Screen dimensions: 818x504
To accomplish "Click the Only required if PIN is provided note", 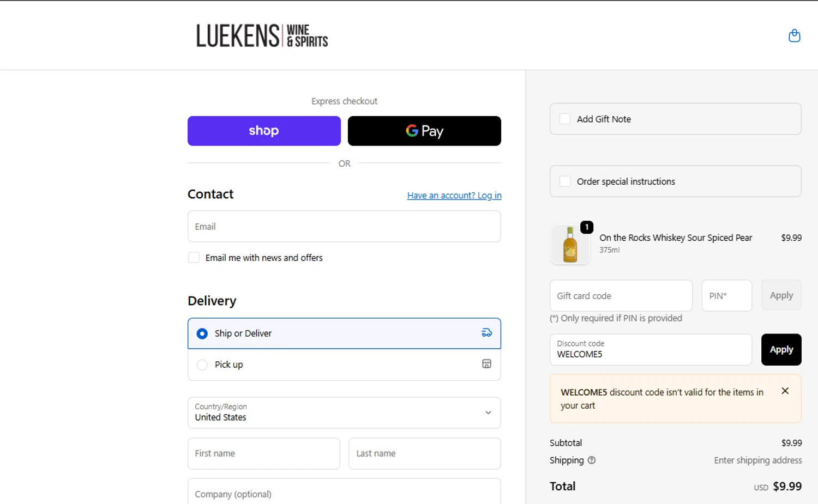I will (616, 318).
